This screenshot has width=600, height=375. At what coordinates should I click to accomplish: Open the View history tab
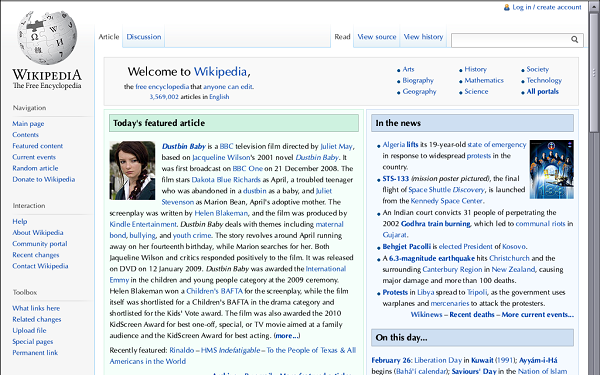pyautogui.click(x=423, y=37)
